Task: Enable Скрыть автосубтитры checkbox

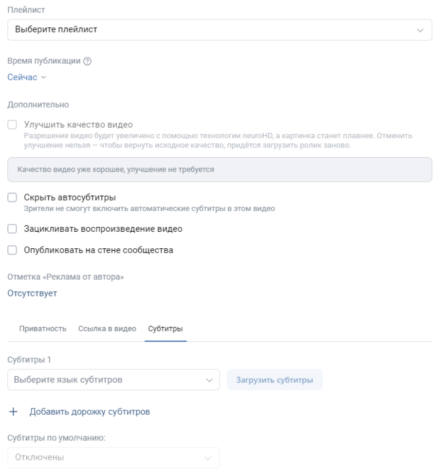Action: 13,198
